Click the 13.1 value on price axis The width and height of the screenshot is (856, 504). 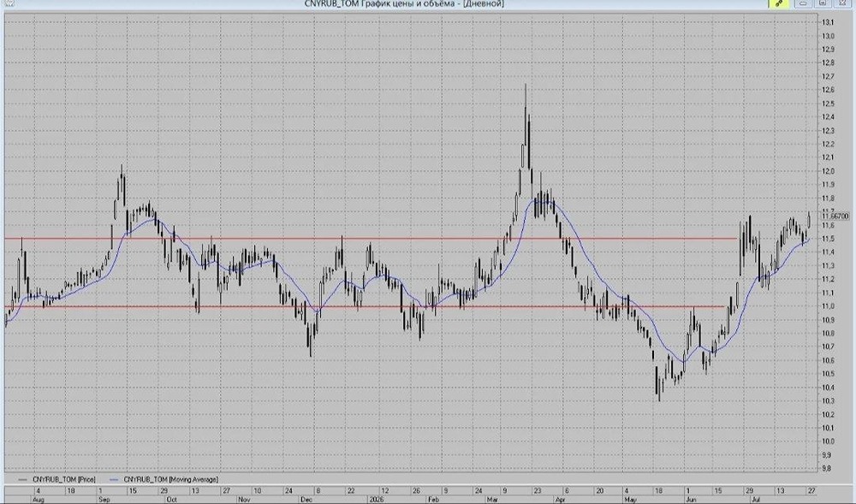coord(828,22)
